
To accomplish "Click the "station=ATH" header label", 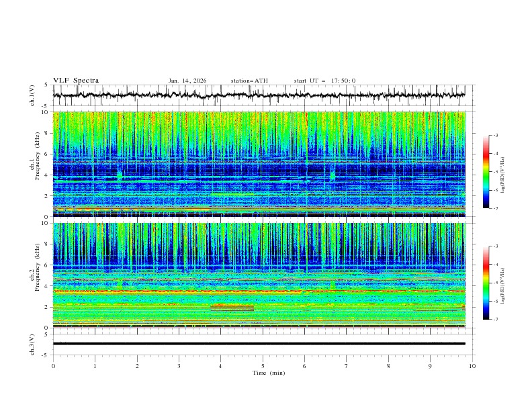I will (249, 81).
